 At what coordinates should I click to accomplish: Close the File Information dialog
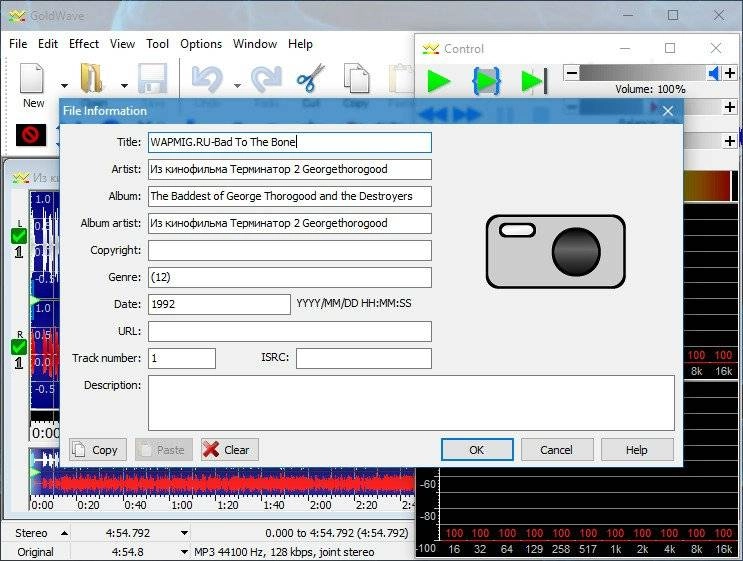(668, 111)
